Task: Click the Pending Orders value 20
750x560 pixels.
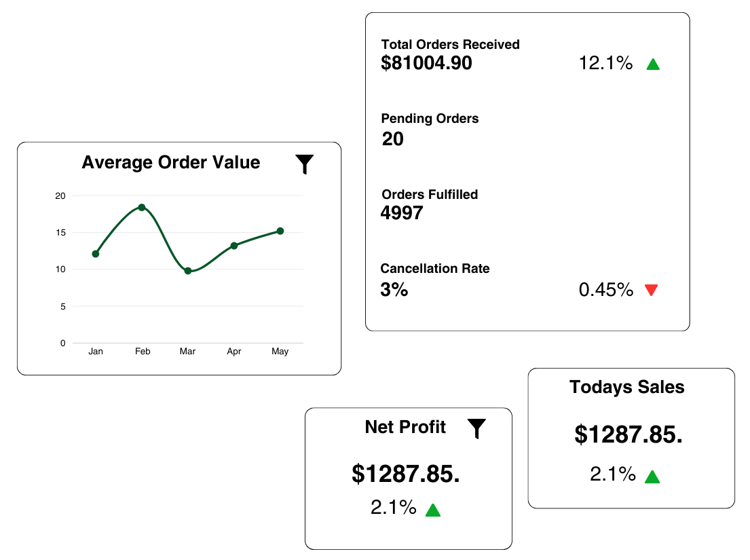Action: point(393,138)
